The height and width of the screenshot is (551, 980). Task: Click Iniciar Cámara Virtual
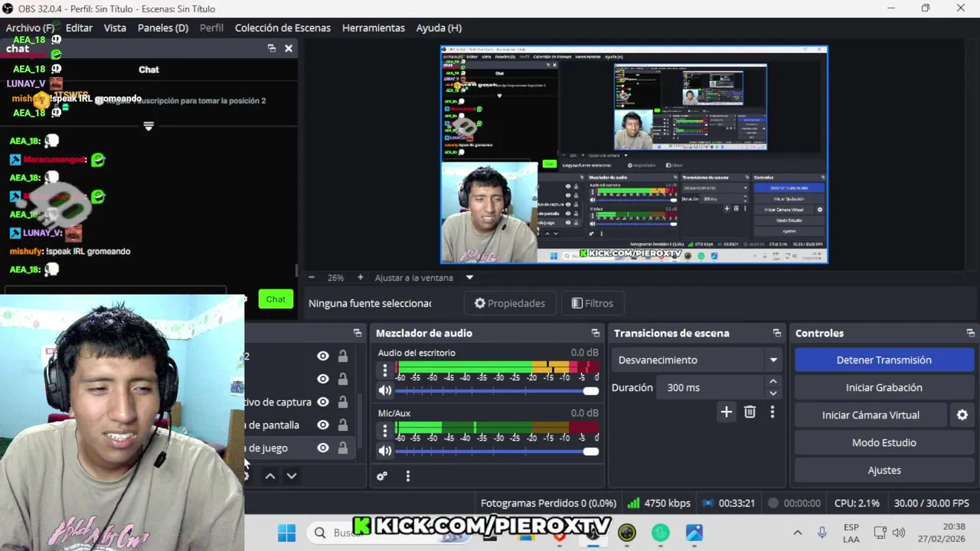(x=871, y=415)
